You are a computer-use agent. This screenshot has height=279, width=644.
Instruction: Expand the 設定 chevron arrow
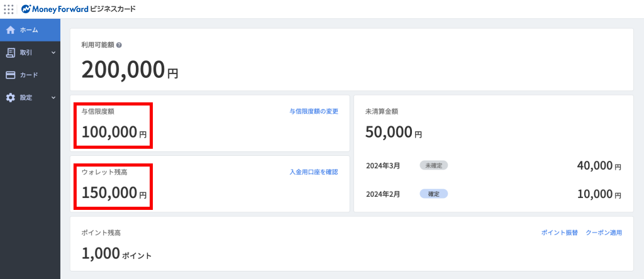click(x=53, y=97)
